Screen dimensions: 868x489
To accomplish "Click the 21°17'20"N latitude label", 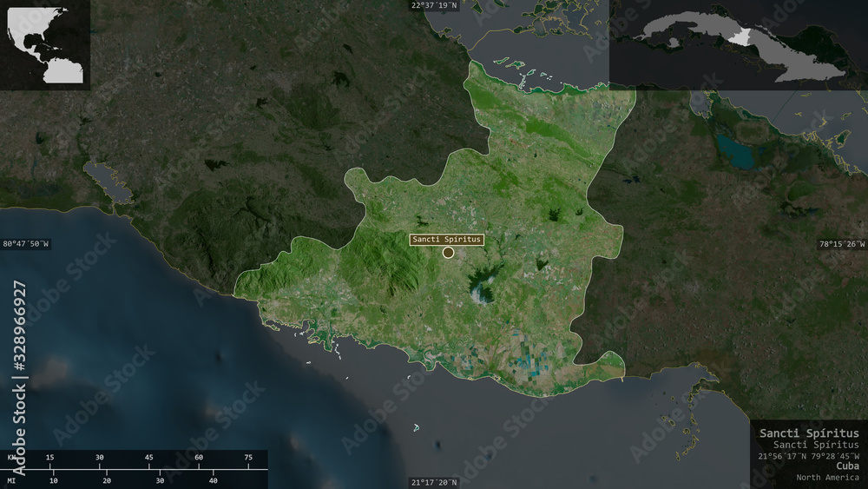I will [x=434, y=483].
